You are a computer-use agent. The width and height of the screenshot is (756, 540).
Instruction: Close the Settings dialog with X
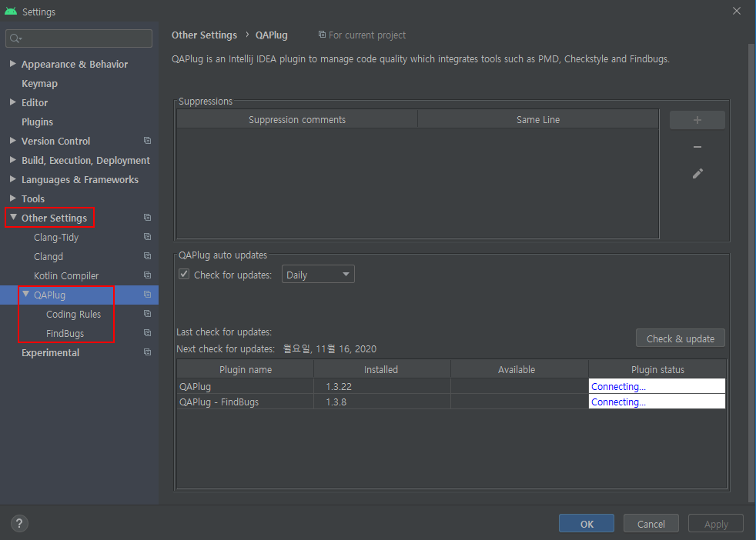pos(737,11)
